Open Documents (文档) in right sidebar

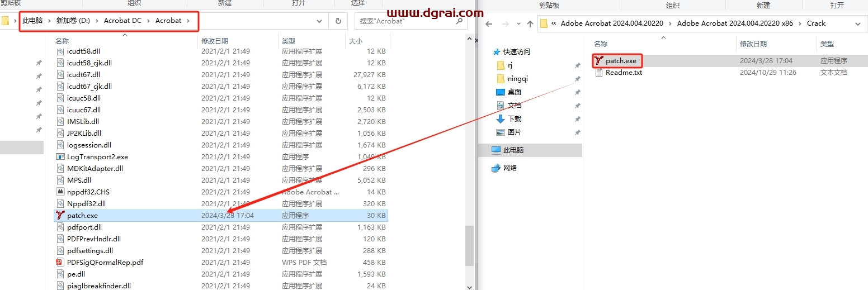tap(508, 106)
